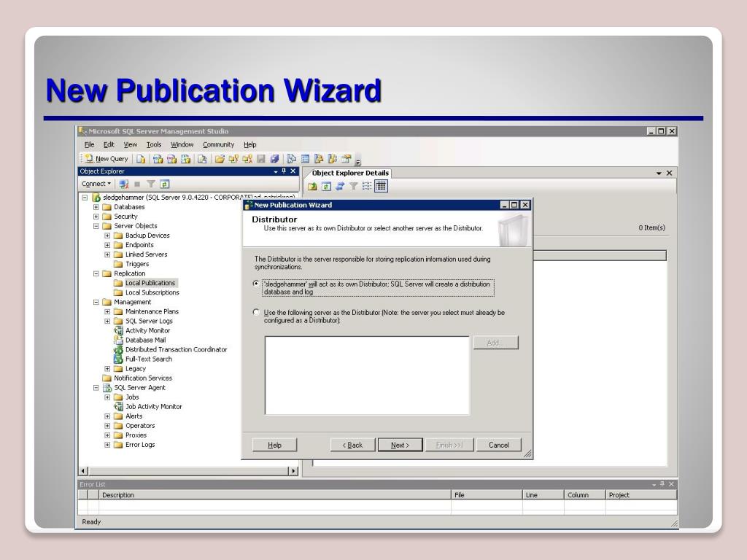The height and width of the screenshot is (560, 747).
Task: Click the Save All icon in toolbar
Action: pyautogui.click(x=274, y=158)
